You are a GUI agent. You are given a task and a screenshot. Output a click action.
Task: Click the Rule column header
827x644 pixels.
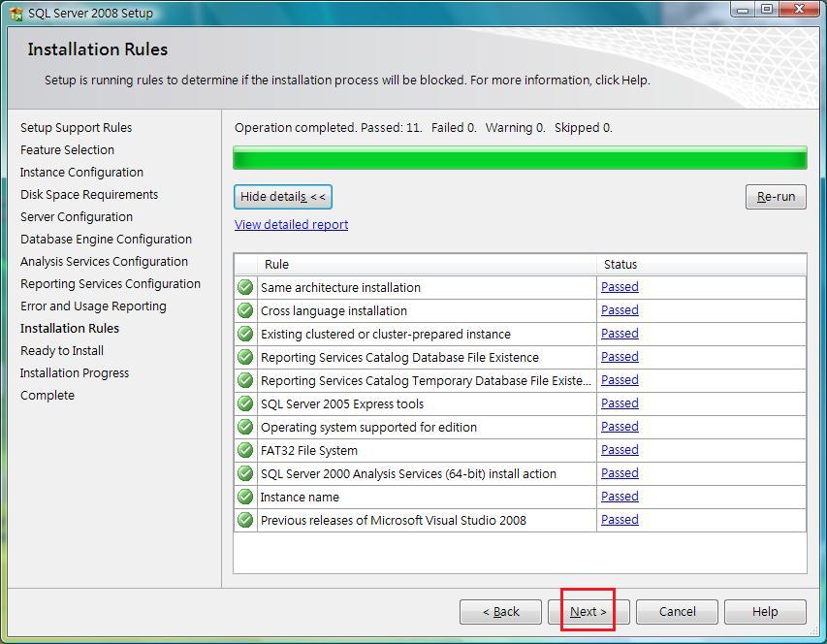[427, 264]
